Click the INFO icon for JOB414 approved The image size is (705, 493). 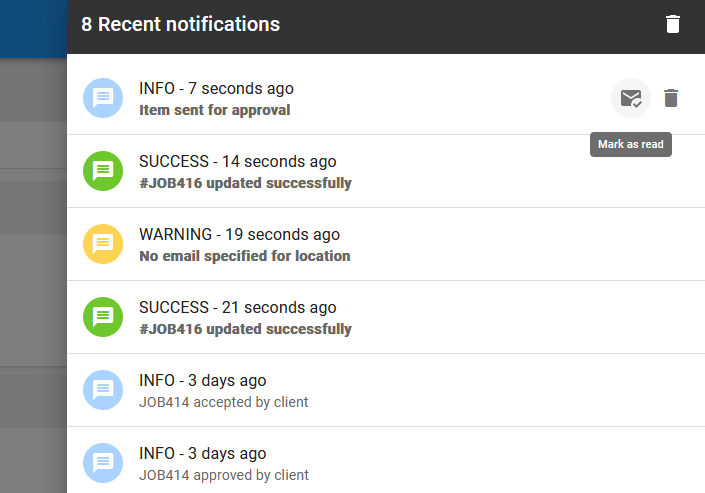click(103, 463)
